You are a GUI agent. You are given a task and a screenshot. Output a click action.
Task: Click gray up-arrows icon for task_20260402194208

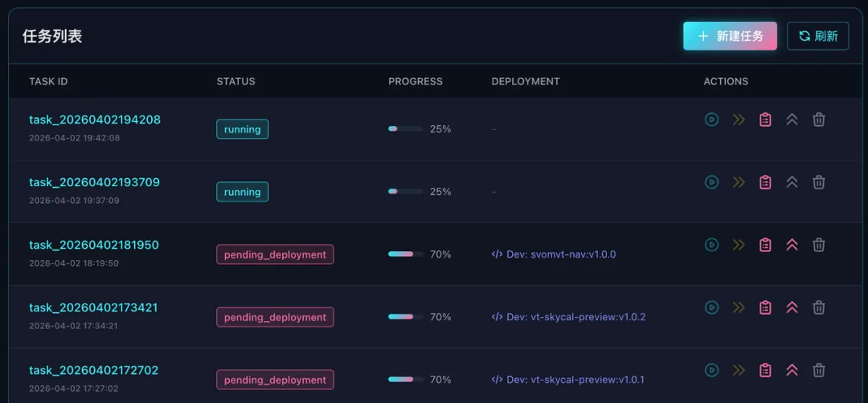[792, 120]
